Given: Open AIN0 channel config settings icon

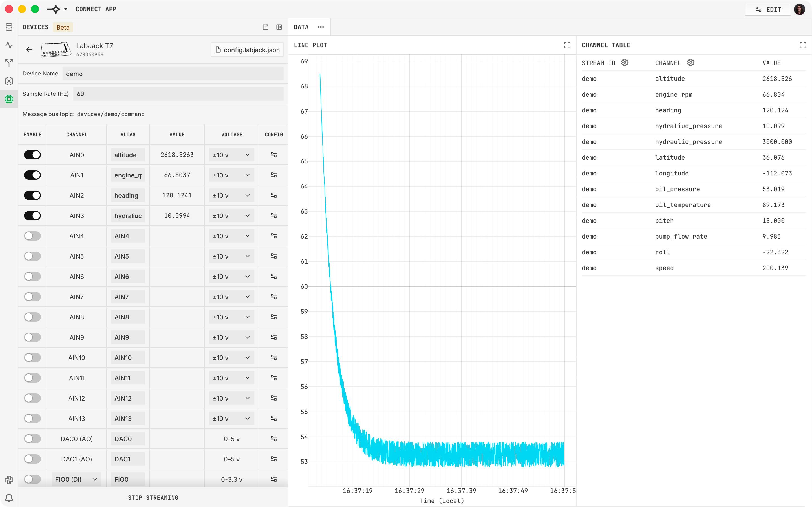Looking at the screenshot, I should click(x=274, y=155).
